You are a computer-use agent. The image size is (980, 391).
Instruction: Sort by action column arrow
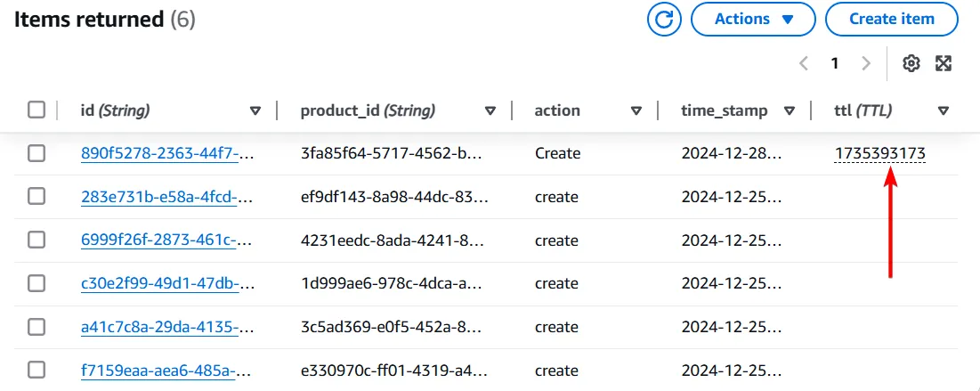636,111
